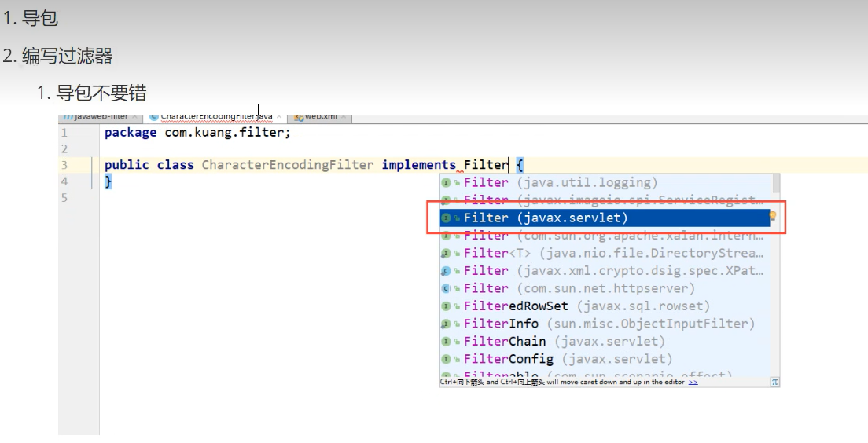Click the '编写过滤器' heading text
The width and height of the screenshot is (868, 443).
click(x=68, y=56)
